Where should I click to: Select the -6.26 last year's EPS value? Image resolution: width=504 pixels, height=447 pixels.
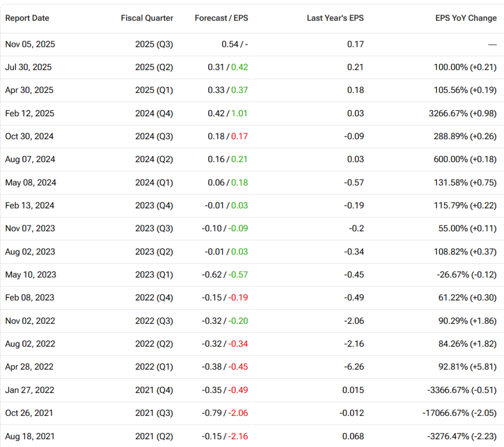pos(354,367)
